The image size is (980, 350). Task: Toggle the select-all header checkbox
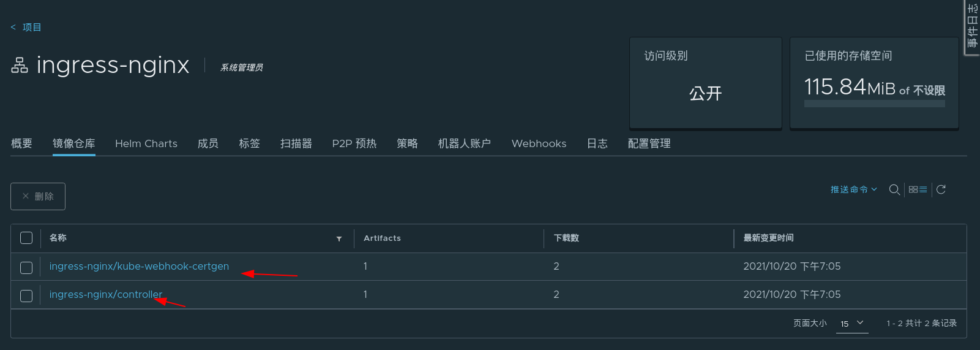pos(26,238)
